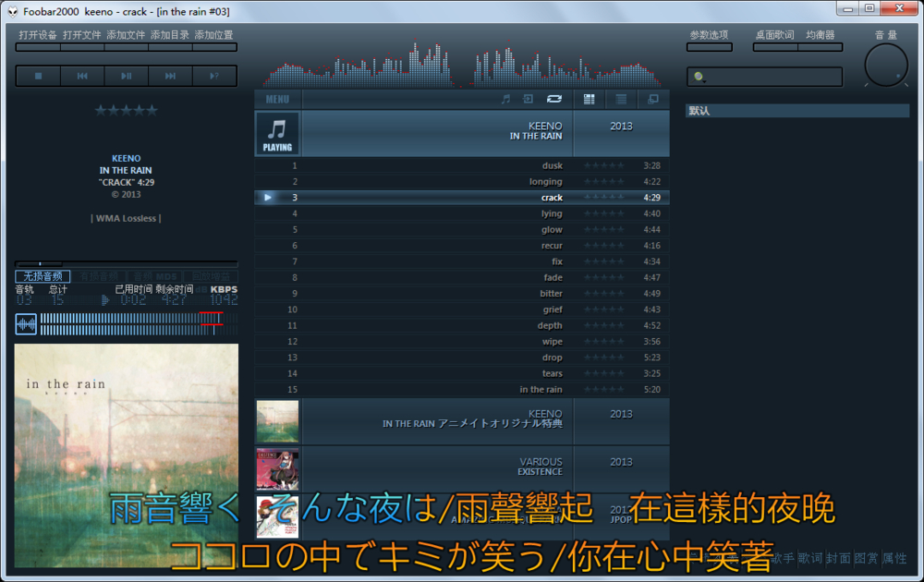924x582 pixels.
Task: Select track 12 wipe
Action: click(x=462, y=341)
